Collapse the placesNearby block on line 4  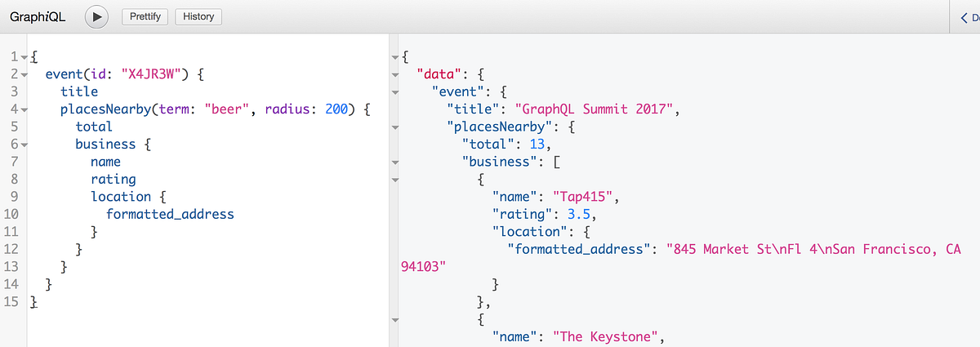(x=24, y=109)
